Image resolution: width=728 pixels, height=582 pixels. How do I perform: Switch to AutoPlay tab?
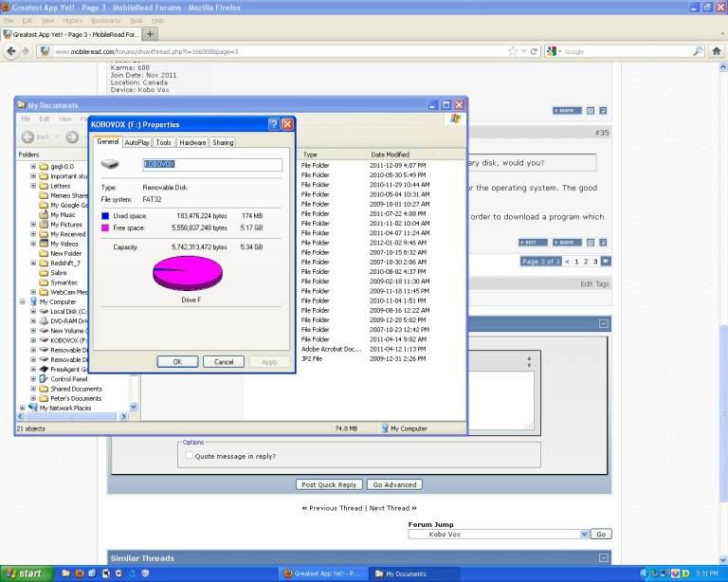pos(136,142)
